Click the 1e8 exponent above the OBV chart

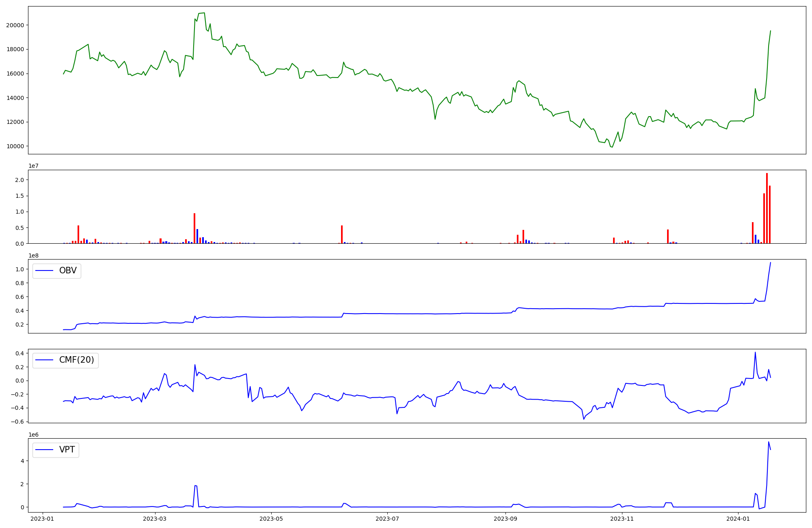pyautogui.click(x=33, y=256)
